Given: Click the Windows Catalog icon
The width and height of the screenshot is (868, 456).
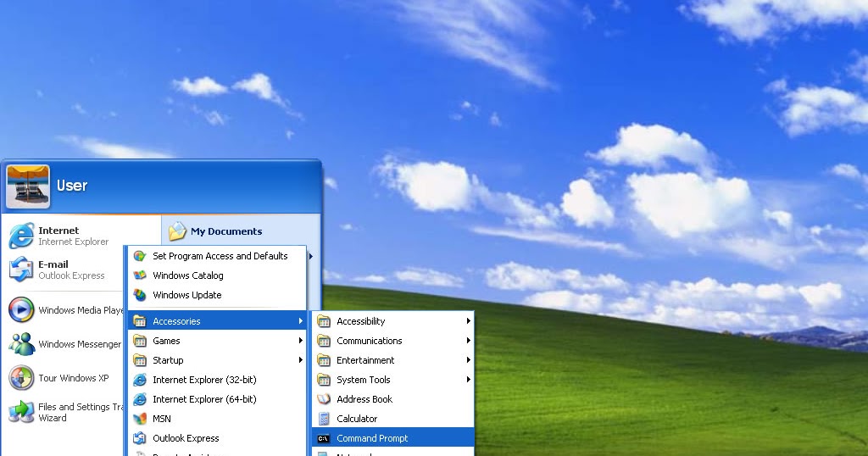Looking at the screenshot, I should (x=140, y=275).
